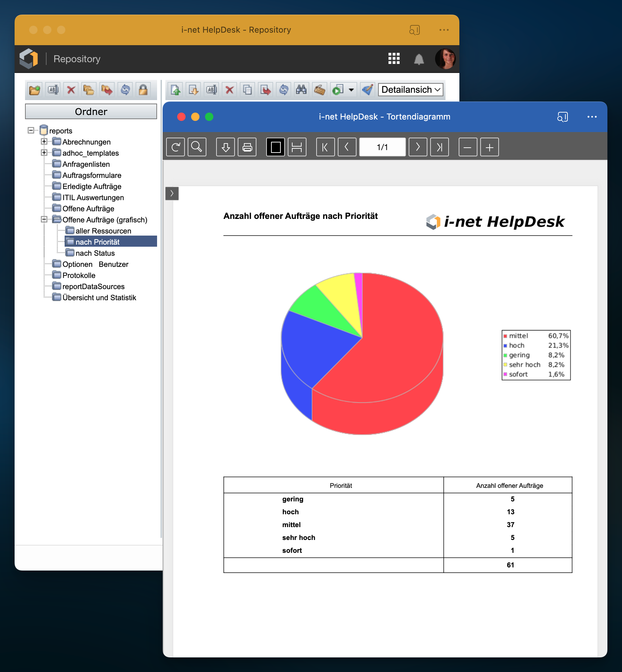Open the user profile avatar
The width and height of the screenshot is (622, 672).
coord(445,58)
